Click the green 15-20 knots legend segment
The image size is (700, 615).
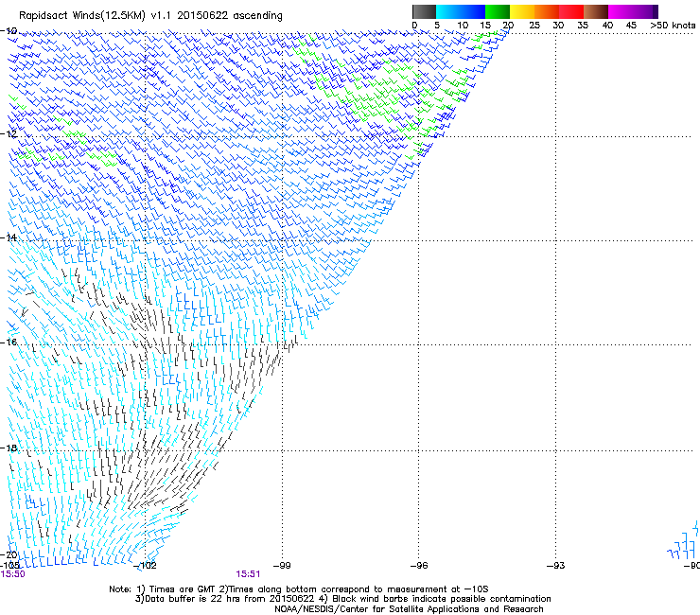pyautogui.click(x=497, y=11)
